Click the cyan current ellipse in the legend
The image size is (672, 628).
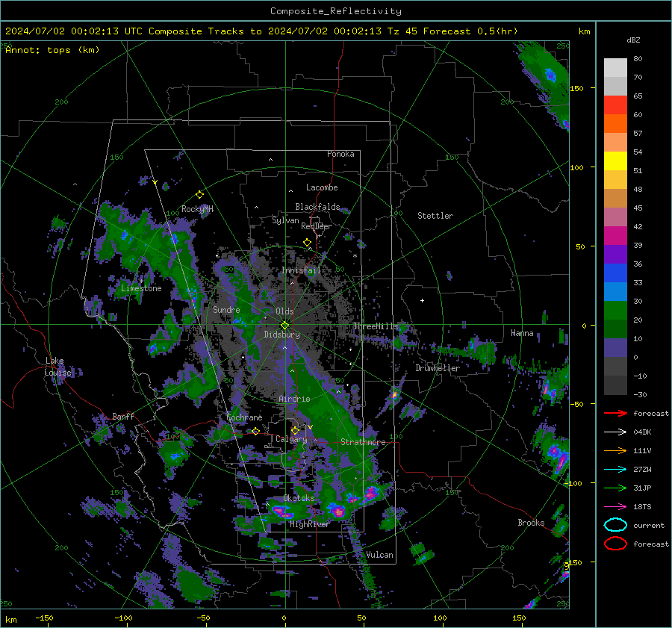(615, 525)
